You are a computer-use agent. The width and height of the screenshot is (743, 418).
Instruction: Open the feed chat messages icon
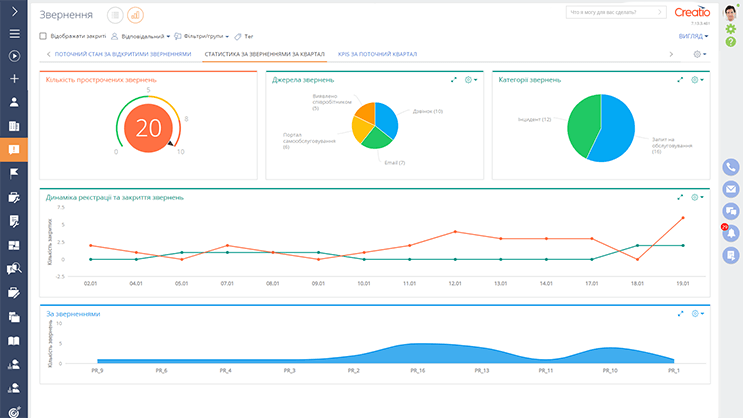[731, 211]
